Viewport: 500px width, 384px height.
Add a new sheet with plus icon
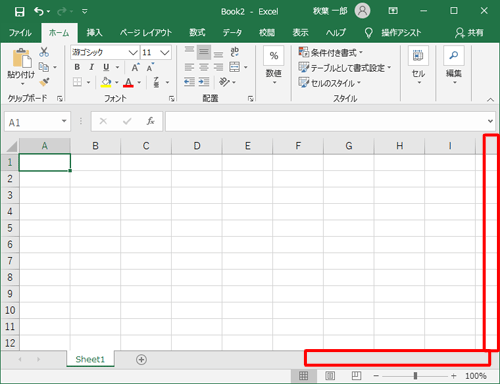tap(141, 360)
